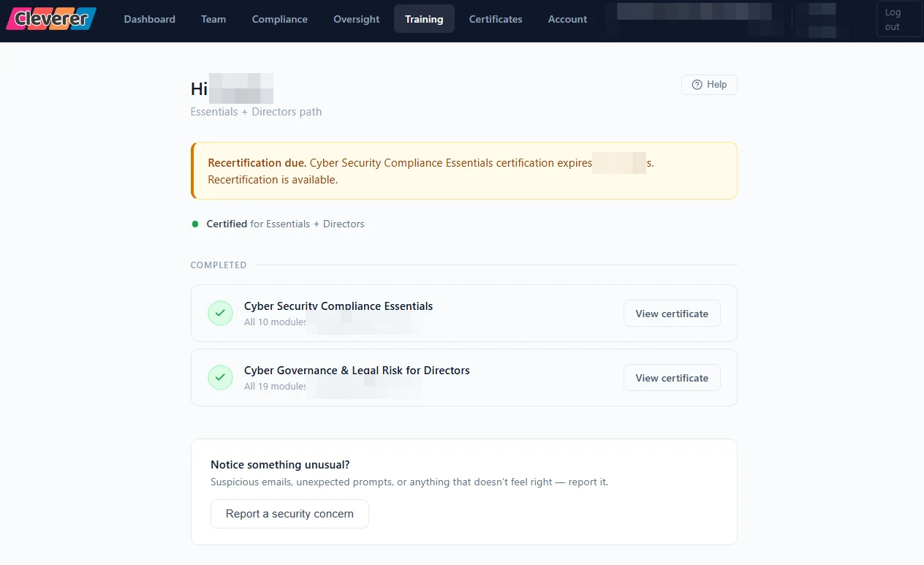This screenshot has height=565, width=924.
Task: Click green checkmark for Directors course
Action: [x=220, y=377]
